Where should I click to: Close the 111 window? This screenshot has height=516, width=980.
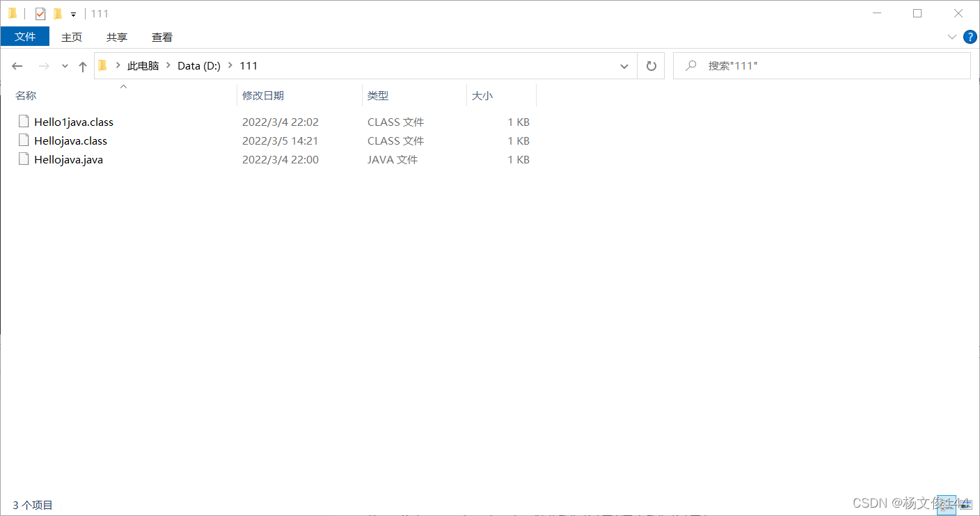(958, 13)
